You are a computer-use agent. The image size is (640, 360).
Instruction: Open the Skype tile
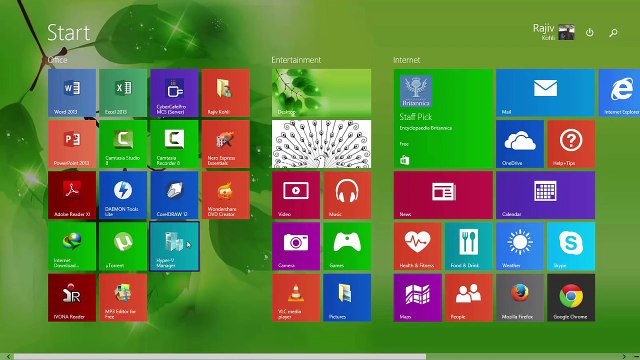point(571,247)
